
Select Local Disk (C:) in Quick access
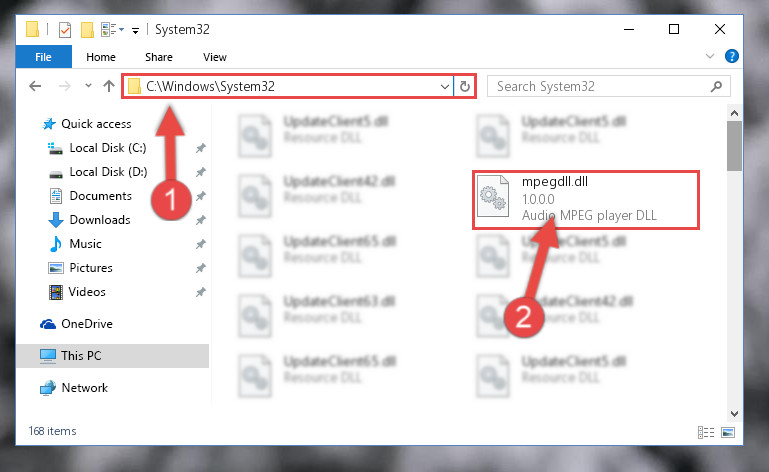click(x=108, y=148)
